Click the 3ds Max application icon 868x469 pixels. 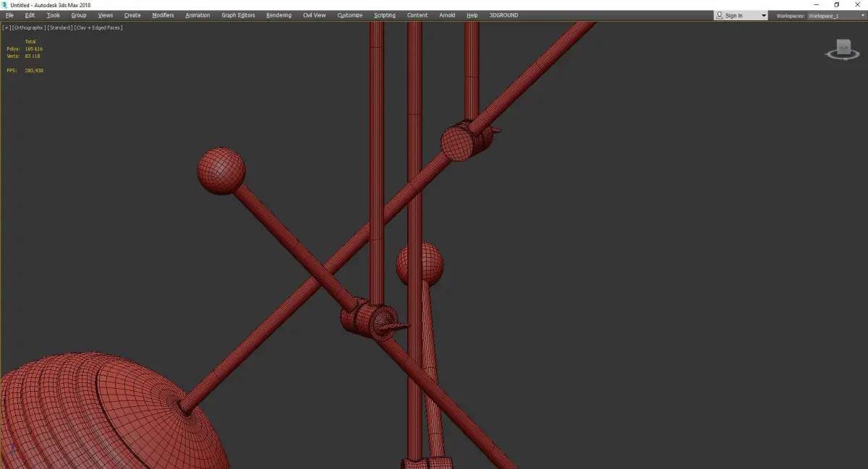pos(5,5)
